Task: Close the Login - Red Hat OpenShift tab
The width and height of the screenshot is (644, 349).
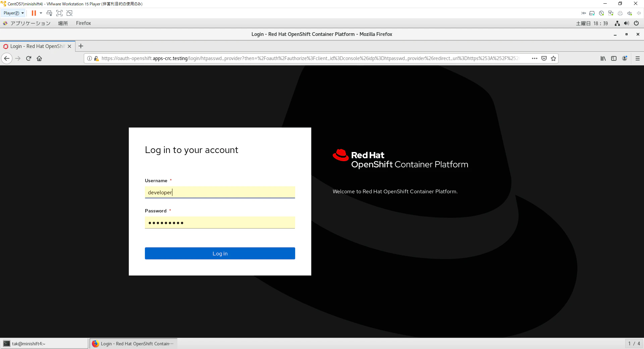Action: coord(69,46)
